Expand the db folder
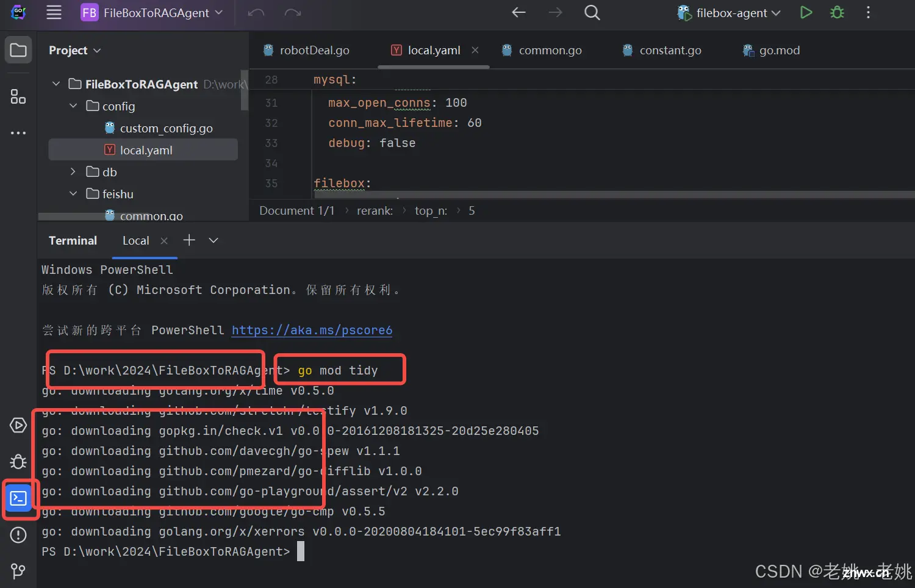Screen dimensions: 915x588 click(73, 171)
